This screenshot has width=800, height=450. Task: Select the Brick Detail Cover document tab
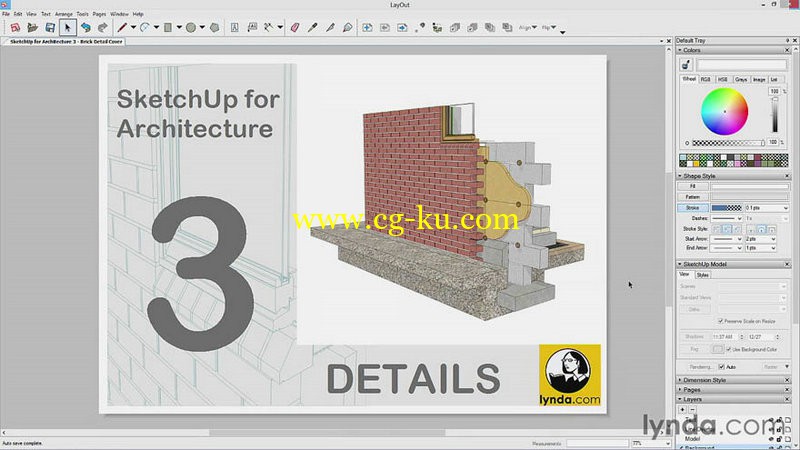tap(66, 41)
